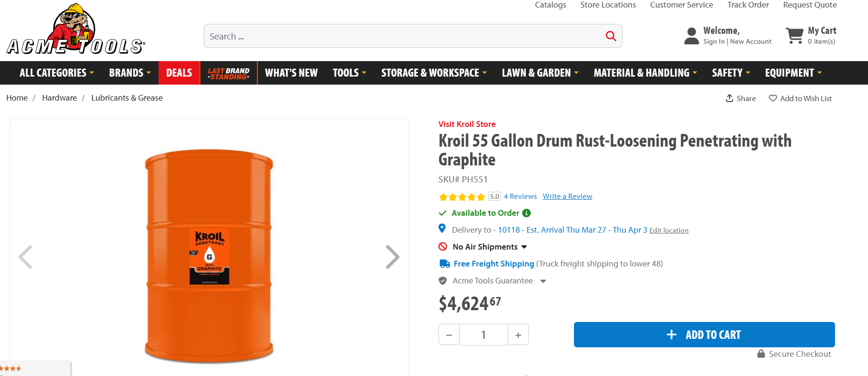Open the What's New menu item
This screenshot has width=868, height=376.
coord(291,73)
